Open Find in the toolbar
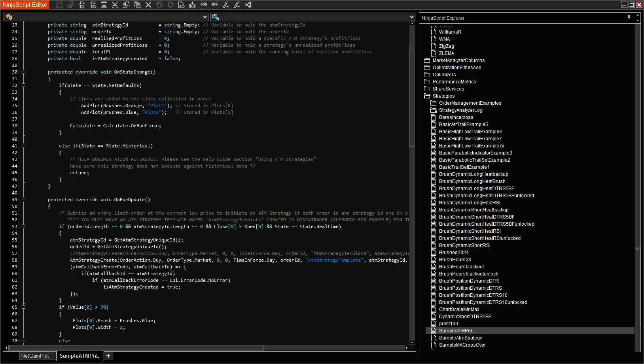644x364 pixels. (181, 5)
